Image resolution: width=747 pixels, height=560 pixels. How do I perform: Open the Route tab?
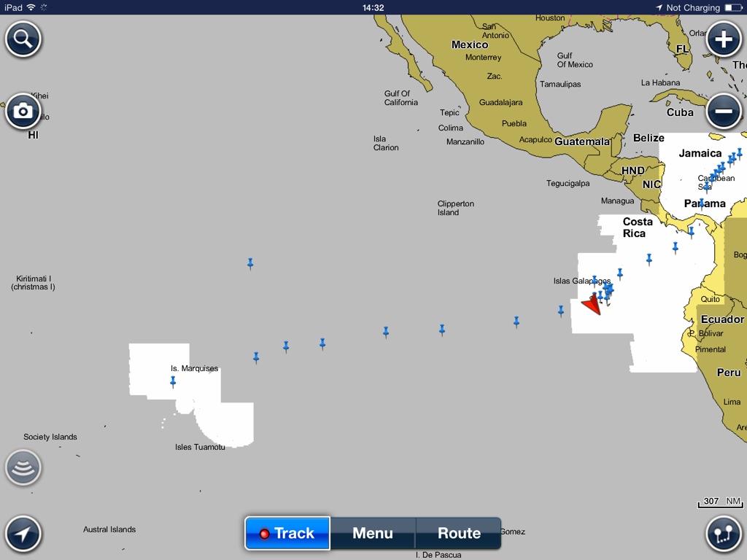[459, 533]
